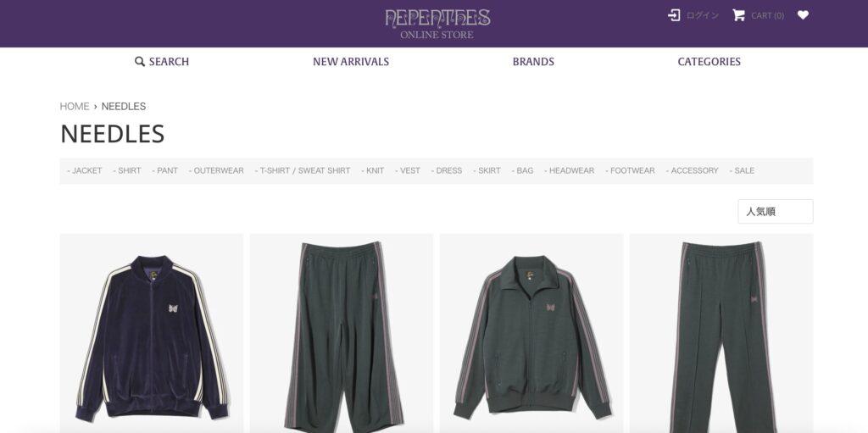Filter products by HEADWEAR
This screenshot has height=433, width=868.
[x=569, y=170]
